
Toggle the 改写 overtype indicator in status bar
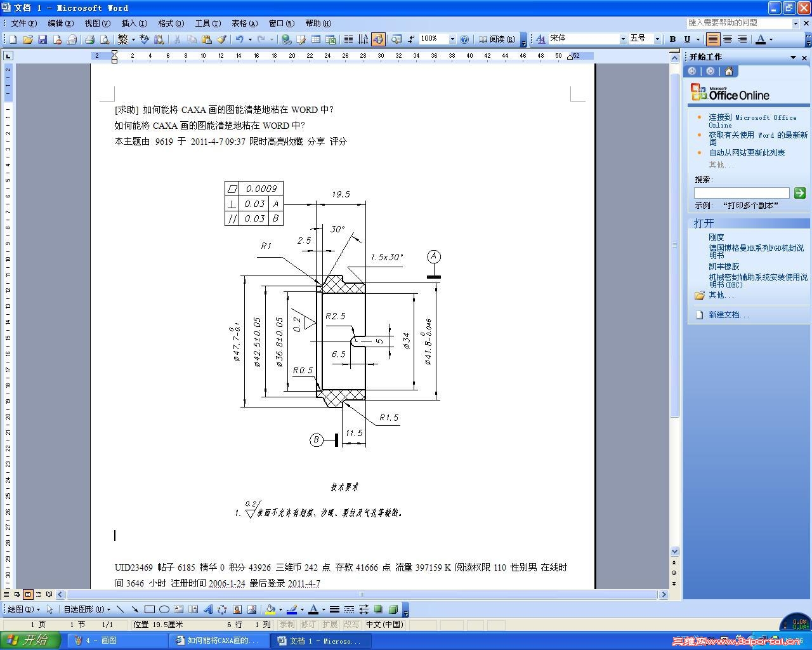click(351, 625)
